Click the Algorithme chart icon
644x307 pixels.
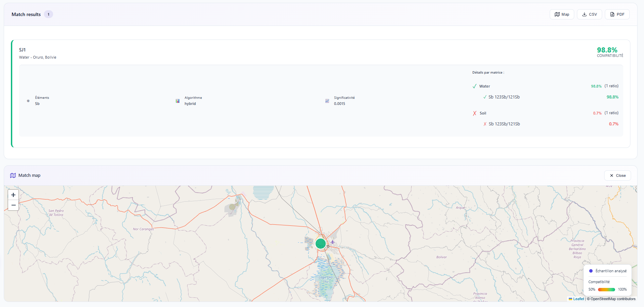coord(178,101)
